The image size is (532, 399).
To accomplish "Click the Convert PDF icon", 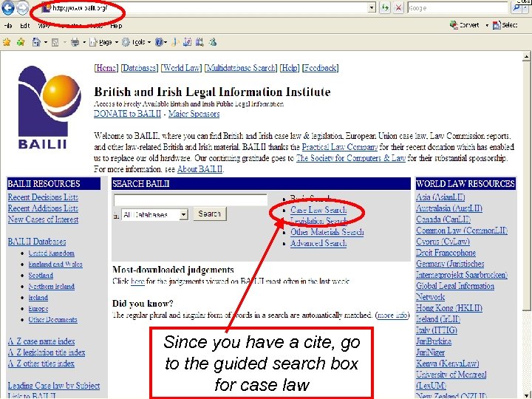I will [454, 25].
